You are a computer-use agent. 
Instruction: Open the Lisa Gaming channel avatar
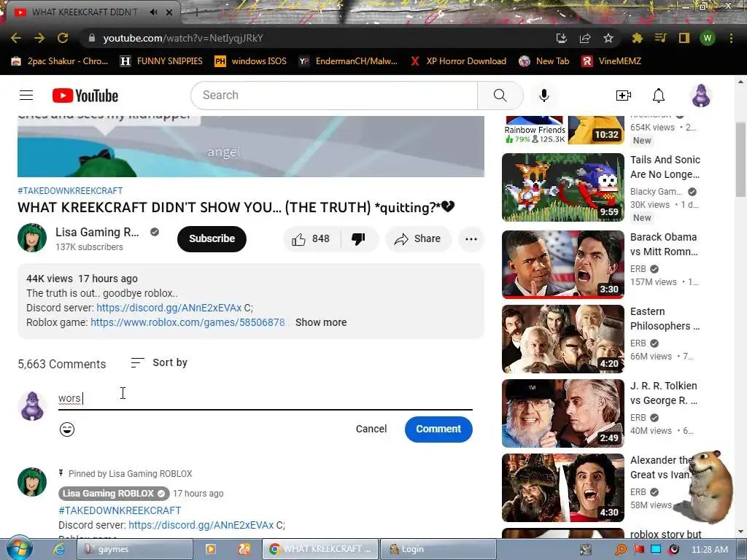tap(32, 238)
